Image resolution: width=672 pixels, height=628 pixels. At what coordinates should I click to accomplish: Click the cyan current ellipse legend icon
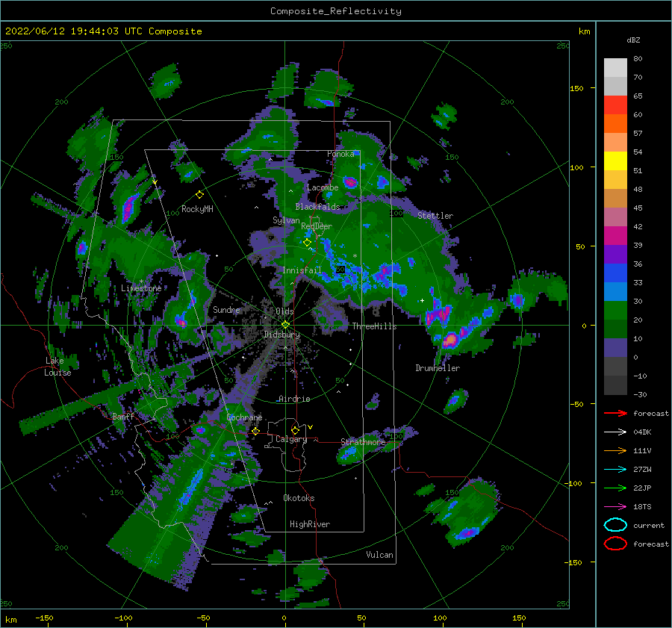click(x=615, y=525)
